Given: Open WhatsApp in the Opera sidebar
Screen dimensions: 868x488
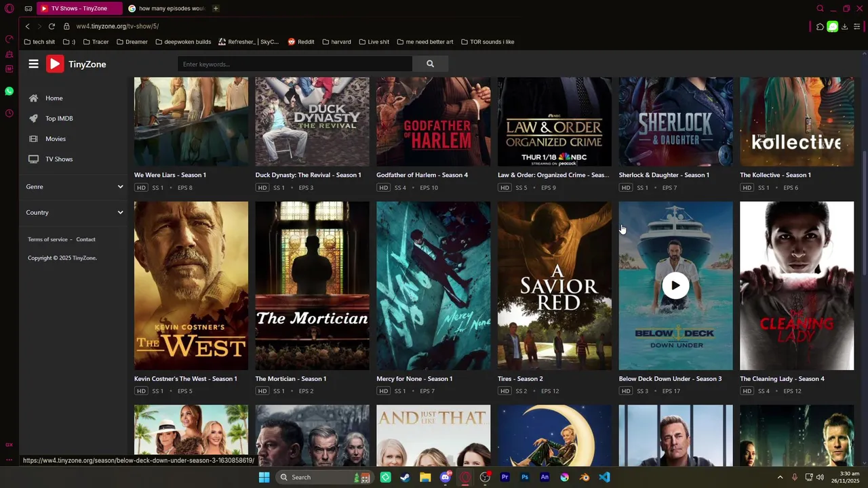Looking at the screenshot, I should (9, 91).
